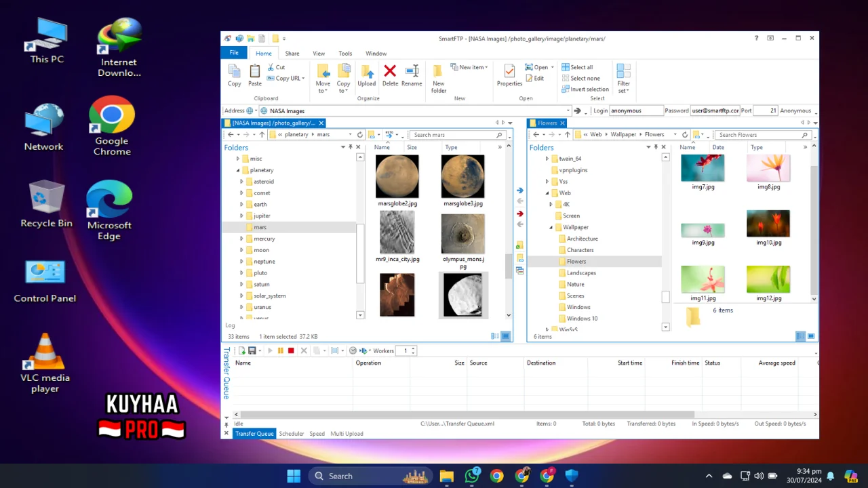Switch to the View ribbon tab
Screen dimensions: 868x488
coord(319,54)
